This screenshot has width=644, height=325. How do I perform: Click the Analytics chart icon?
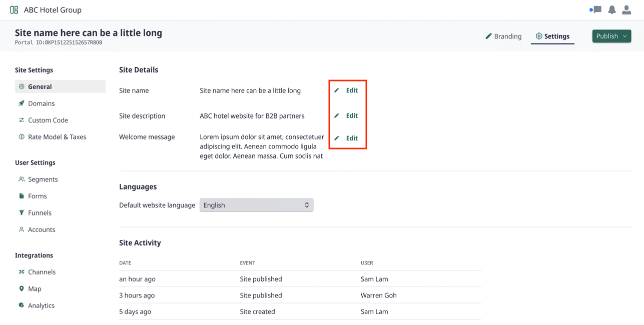coord(22,305)
